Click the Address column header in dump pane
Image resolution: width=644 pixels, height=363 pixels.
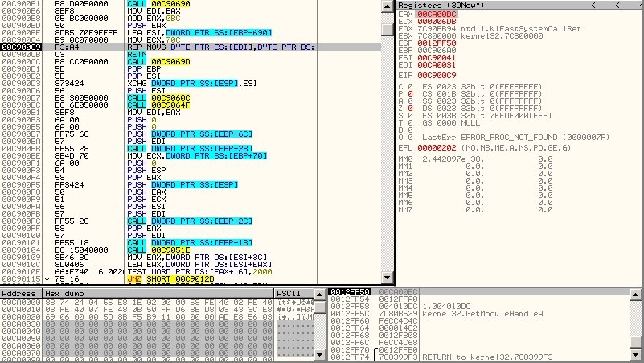click(x=21, y=293)
